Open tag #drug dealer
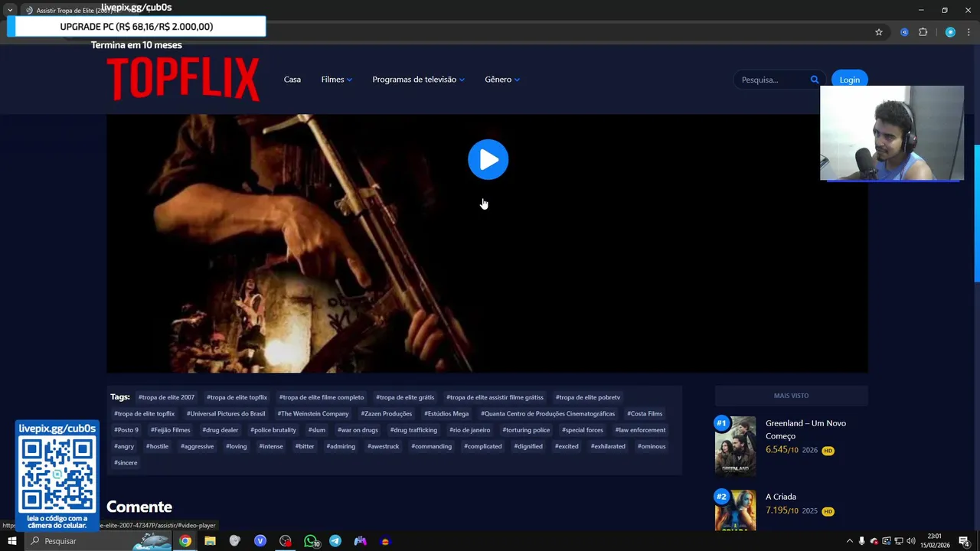Screen dimensions: 980x551 point(220,430)
